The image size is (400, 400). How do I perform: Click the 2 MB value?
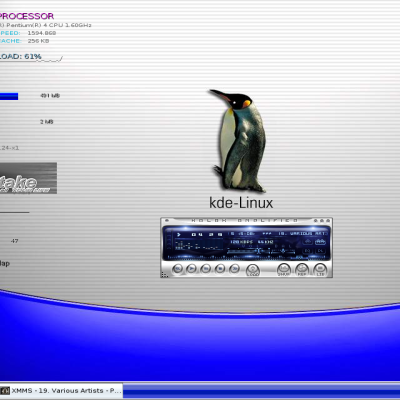(47, 122)
